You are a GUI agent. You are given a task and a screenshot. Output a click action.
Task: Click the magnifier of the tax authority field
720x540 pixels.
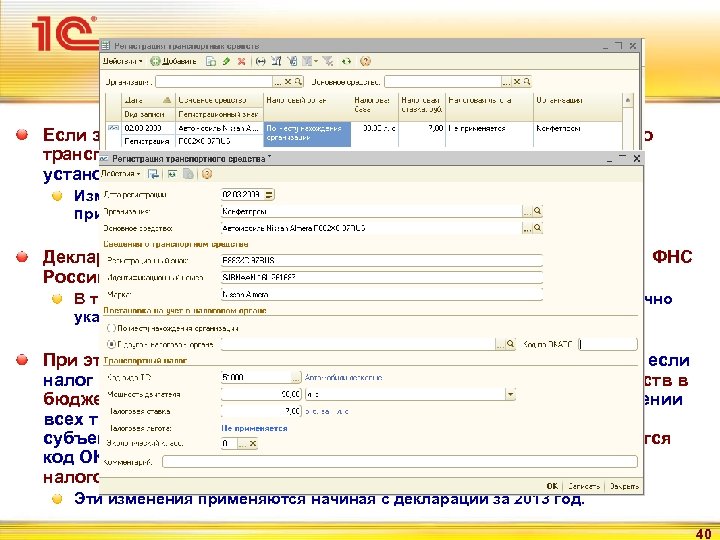coord(510,344)
